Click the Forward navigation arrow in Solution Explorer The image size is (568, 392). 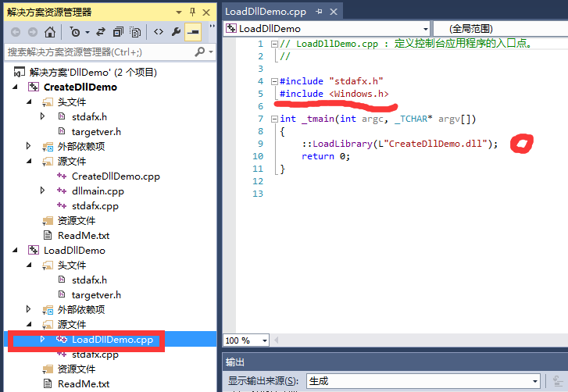(x=33, y=32)
